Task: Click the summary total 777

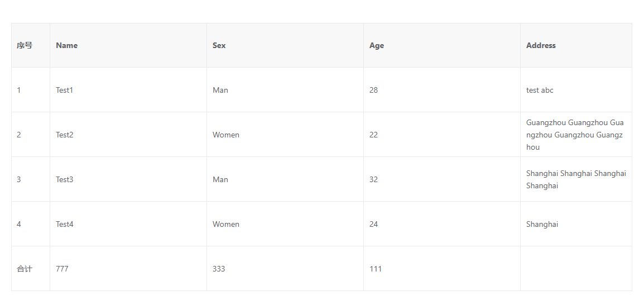Action: tap(62, 269)
